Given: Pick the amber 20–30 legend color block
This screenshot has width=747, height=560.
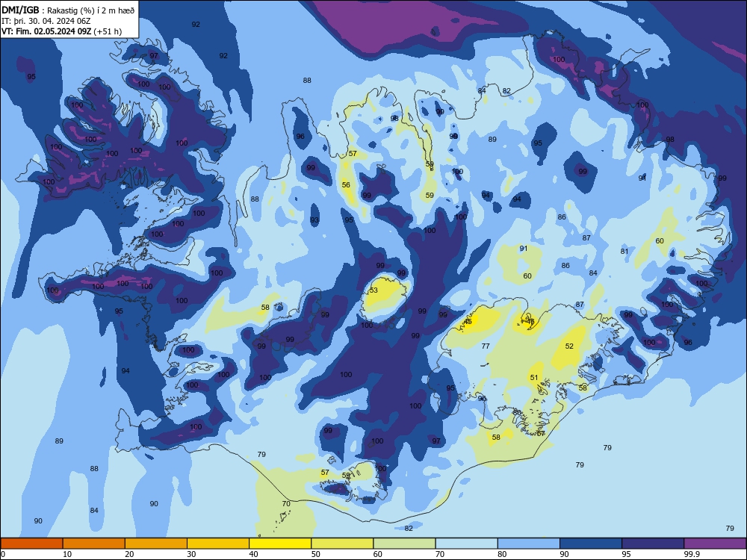Looking at the screenshot, I should [x=156, y=544].
